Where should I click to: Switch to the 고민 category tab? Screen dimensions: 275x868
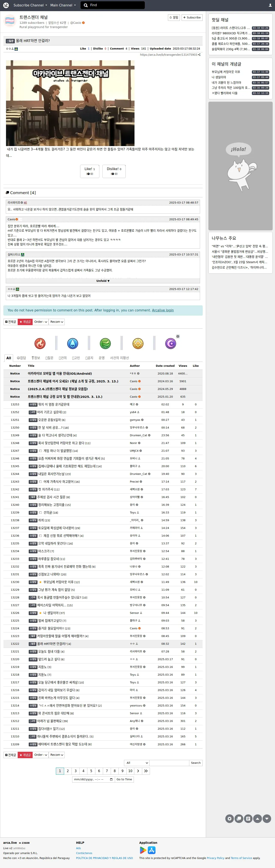tap(76, 358)
